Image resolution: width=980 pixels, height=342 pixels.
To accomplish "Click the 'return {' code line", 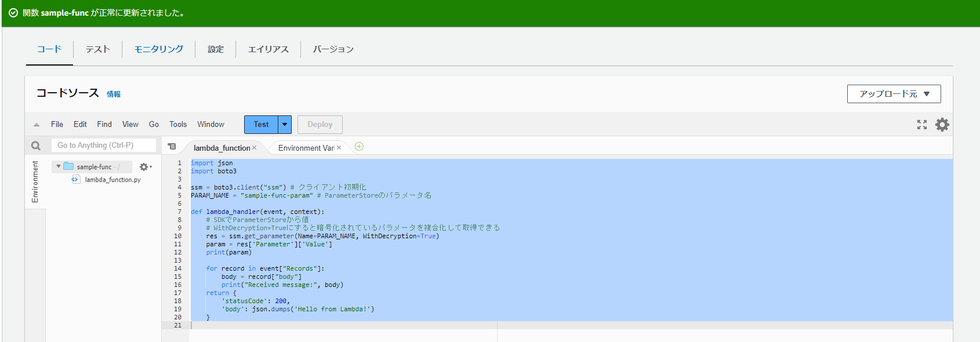I will (221, 293).
